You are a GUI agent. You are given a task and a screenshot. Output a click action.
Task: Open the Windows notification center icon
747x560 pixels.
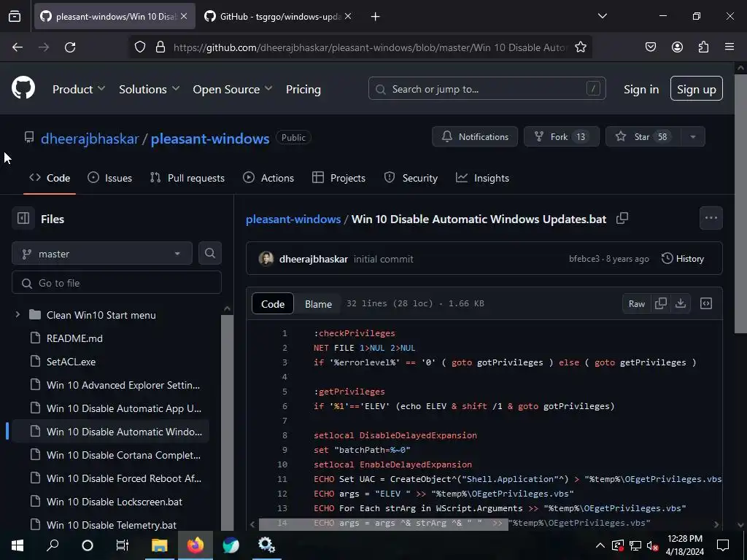[x=723, y=545]
